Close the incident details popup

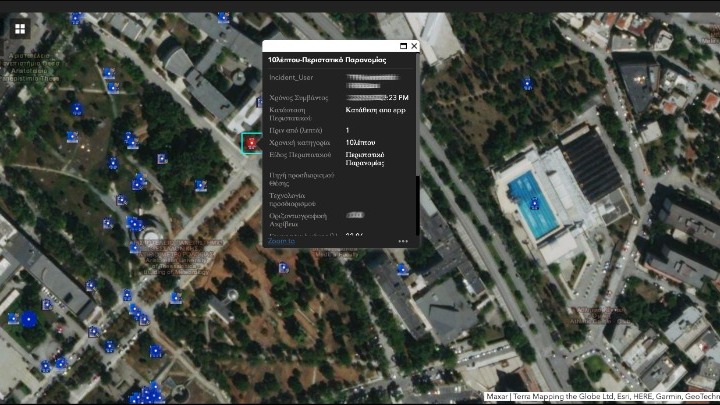414,46
